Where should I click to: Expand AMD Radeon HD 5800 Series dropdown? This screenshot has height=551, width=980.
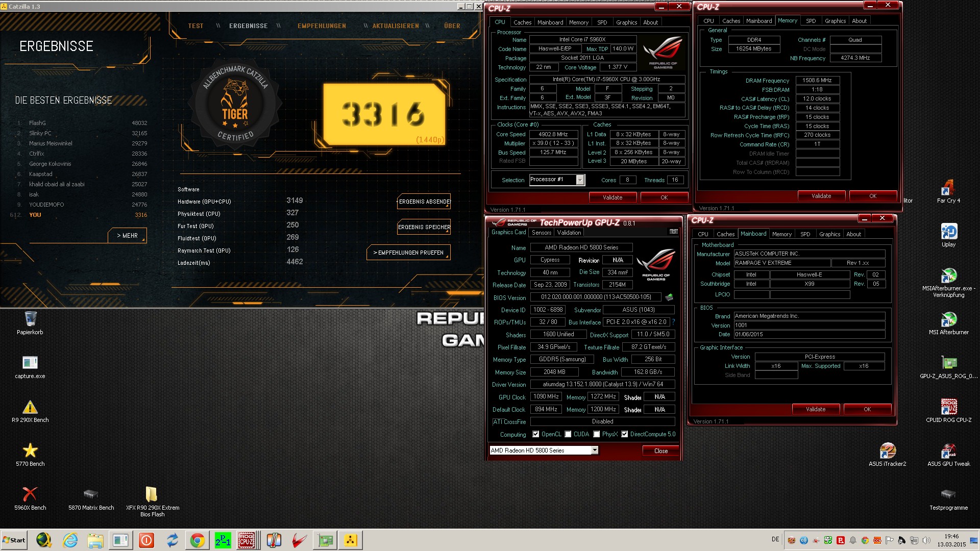[595, 450]
